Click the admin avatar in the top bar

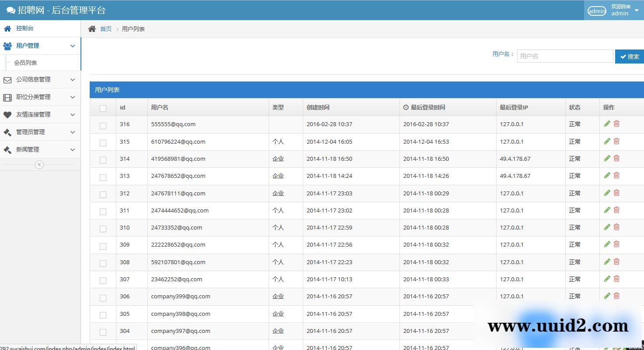[x=596, y=11]
